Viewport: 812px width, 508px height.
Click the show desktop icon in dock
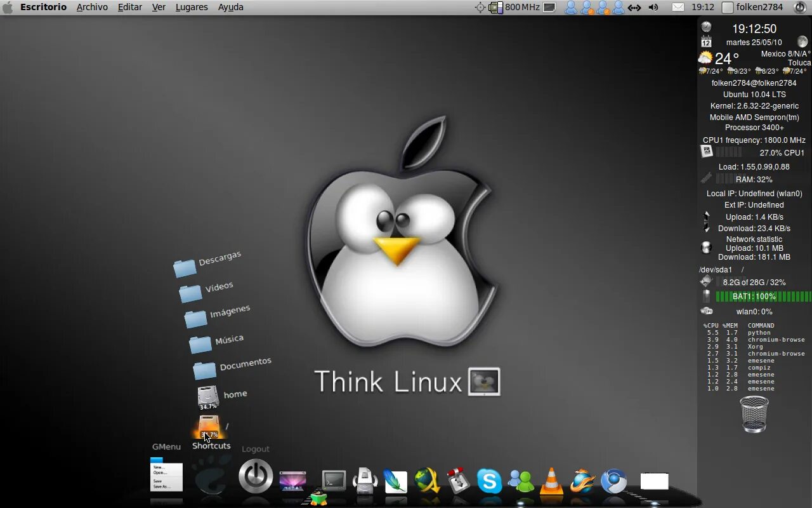tap(292, 480)
